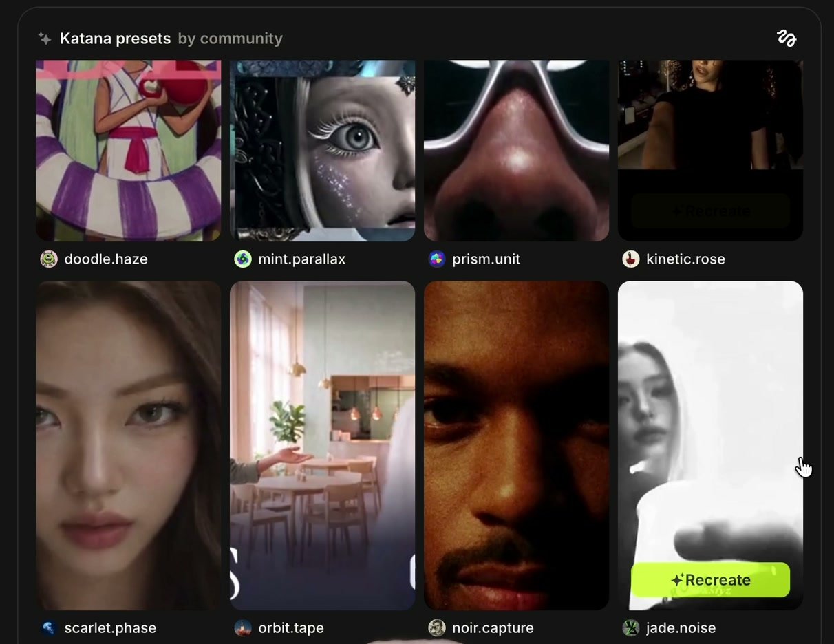Click the green Recreate button
The image size is (834, 644).
710,580
